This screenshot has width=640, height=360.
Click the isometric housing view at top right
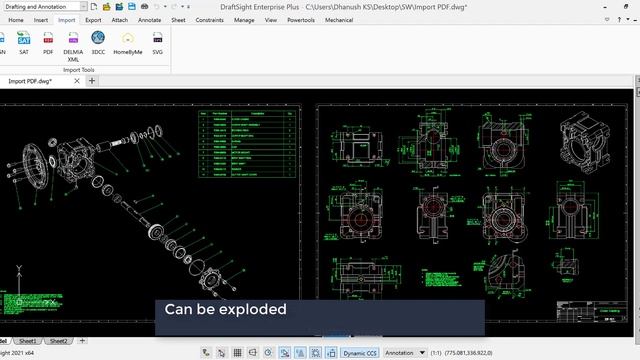(586, 142)
